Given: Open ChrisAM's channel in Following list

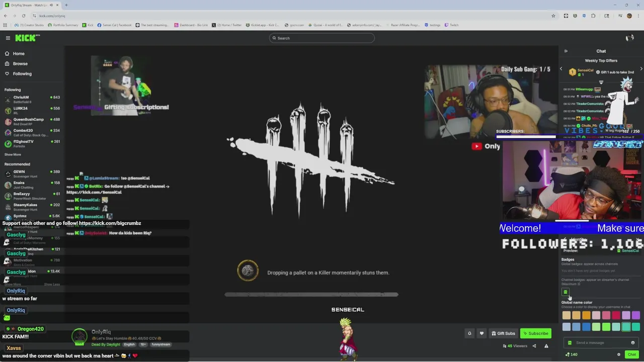Looking at the screenshot, I should [31, 99].
